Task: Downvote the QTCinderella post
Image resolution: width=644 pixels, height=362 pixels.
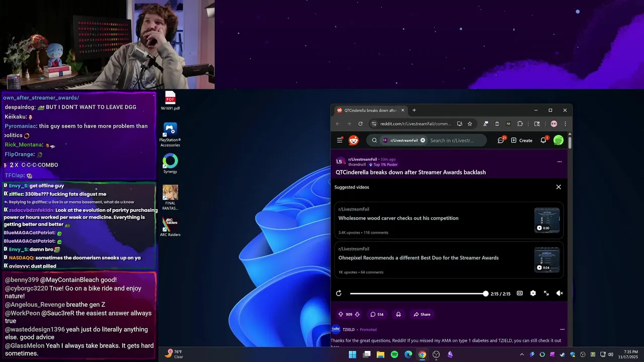Action: pyautogui.click(x=357, y=314)
